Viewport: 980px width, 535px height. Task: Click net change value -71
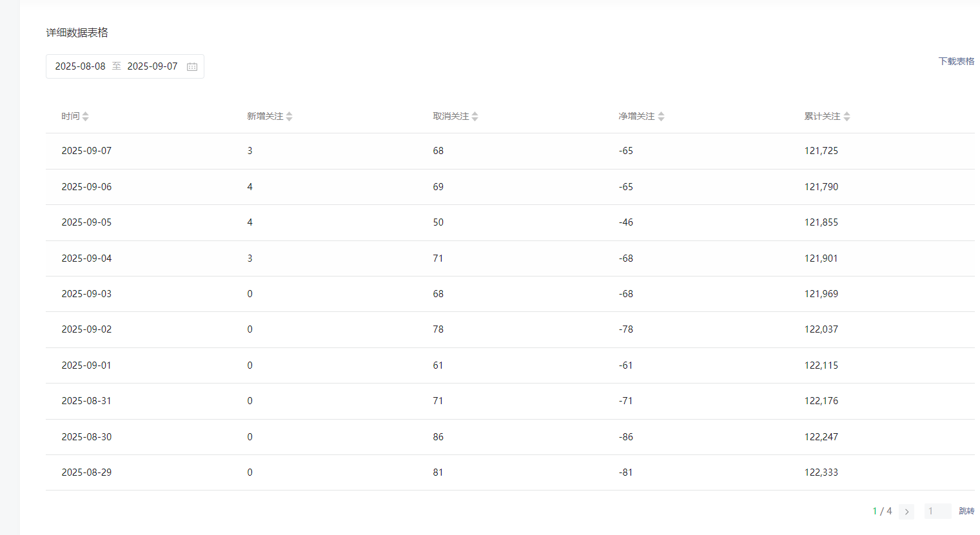pos(626,401)
